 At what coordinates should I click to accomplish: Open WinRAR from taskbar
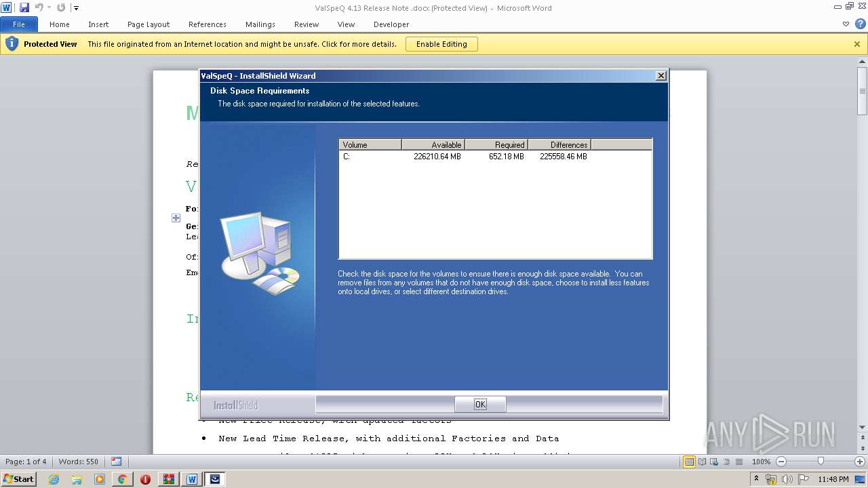[x=168, y=479]
